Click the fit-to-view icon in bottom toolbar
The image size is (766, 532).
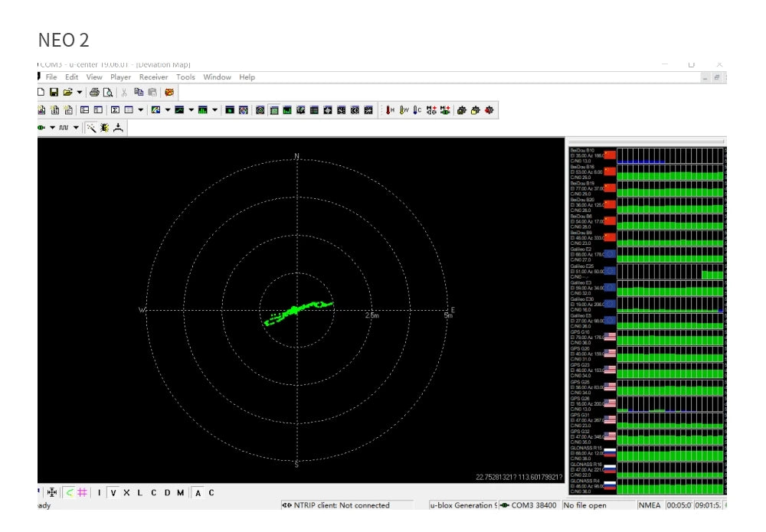tap(52, 493)
